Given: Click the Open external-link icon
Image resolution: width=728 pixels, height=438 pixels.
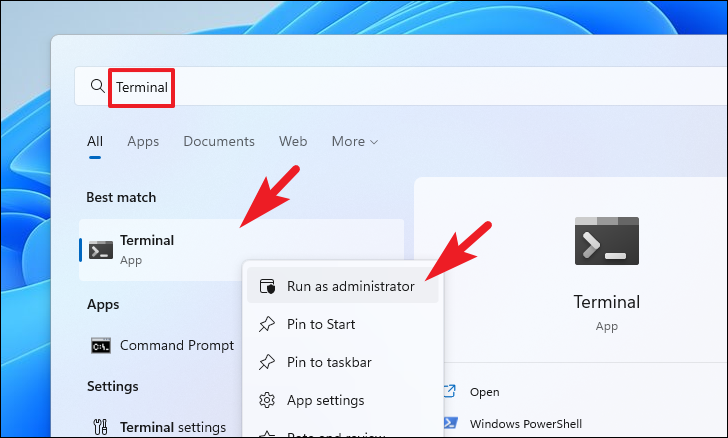Looking at the screenshot, I should click(x=449, y=392).
